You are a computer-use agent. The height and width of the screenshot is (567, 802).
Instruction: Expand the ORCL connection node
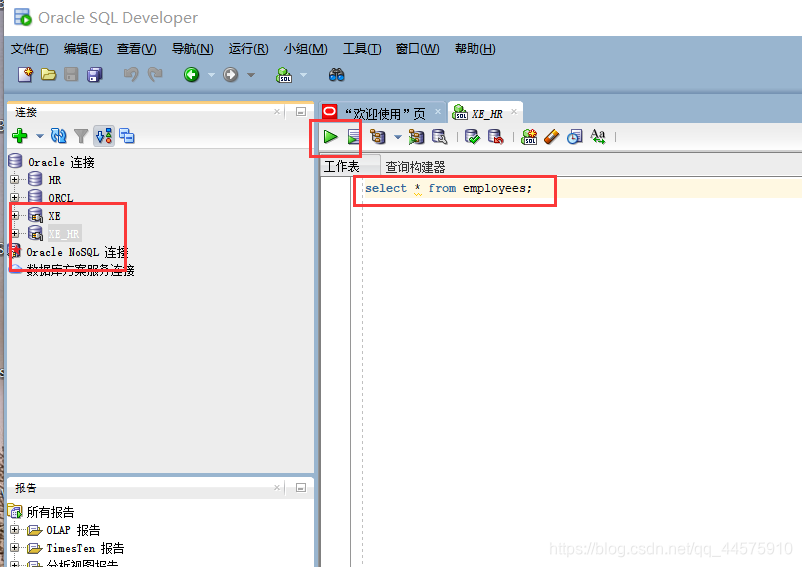15,197
